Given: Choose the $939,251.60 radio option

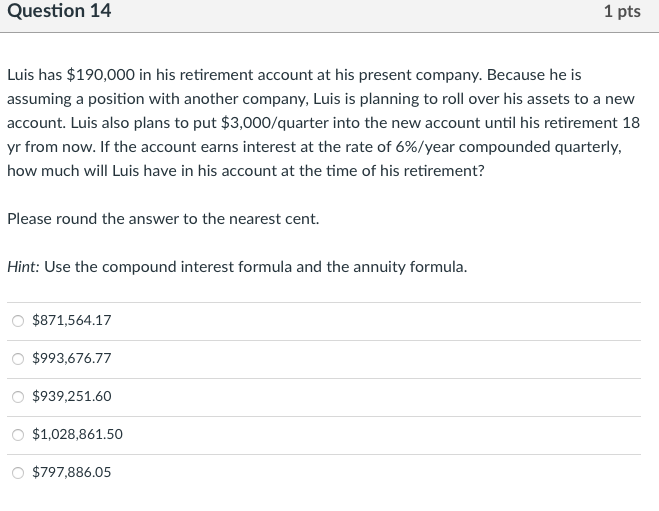Looking at the screenshot, I should [x=18, y=397].
